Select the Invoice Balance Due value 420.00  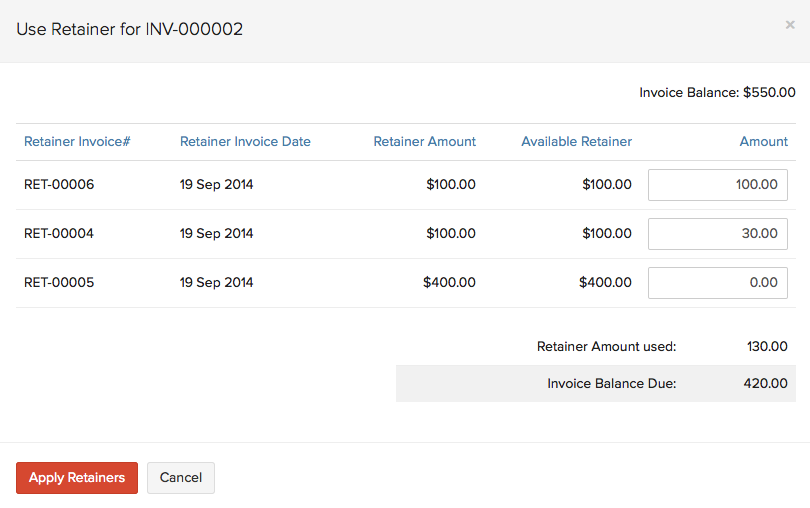(x=766, y=384)
